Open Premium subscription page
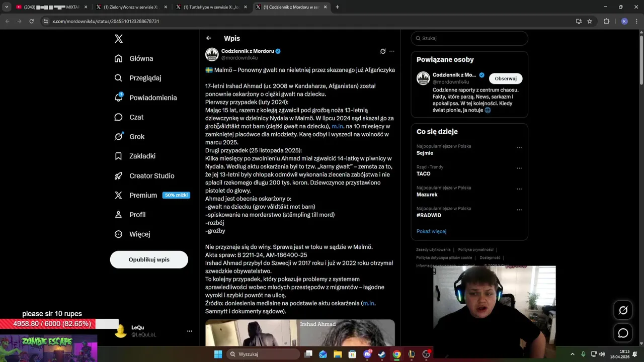The height and width of the screenshot is (362, 644). pyautogui.click(x=152, y=195)
